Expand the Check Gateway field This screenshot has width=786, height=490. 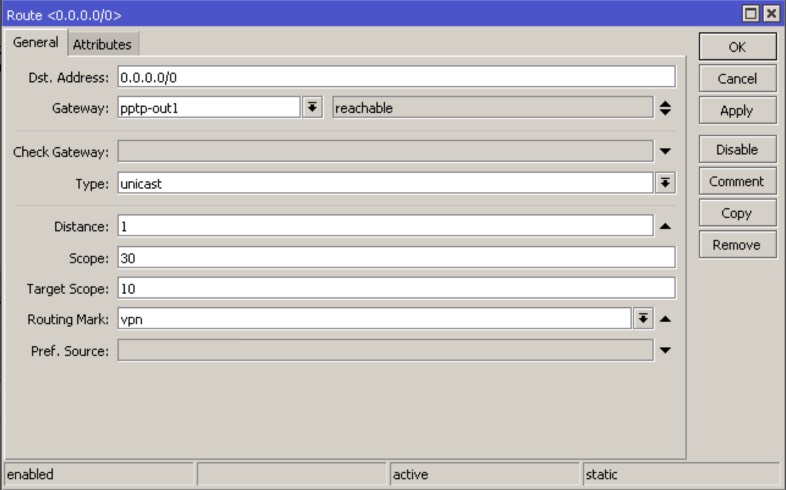tap(666, 152)
